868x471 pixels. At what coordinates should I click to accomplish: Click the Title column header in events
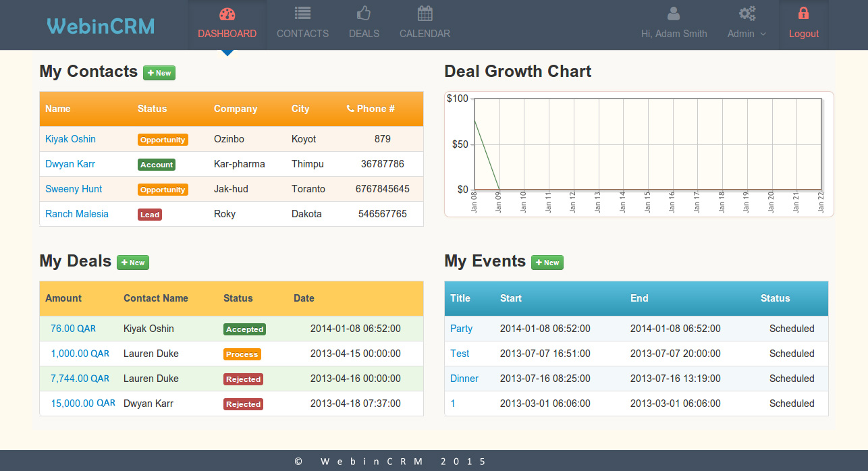click(x=460, y=298)
